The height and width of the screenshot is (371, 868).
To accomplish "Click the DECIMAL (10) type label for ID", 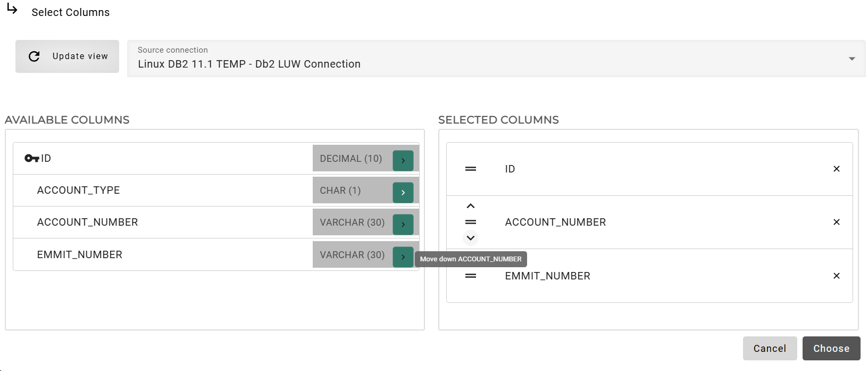I will (351, 158).
